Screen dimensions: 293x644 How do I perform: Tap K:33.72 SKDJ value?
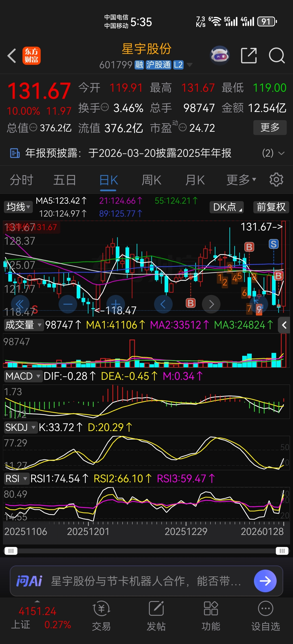point(61,427)
